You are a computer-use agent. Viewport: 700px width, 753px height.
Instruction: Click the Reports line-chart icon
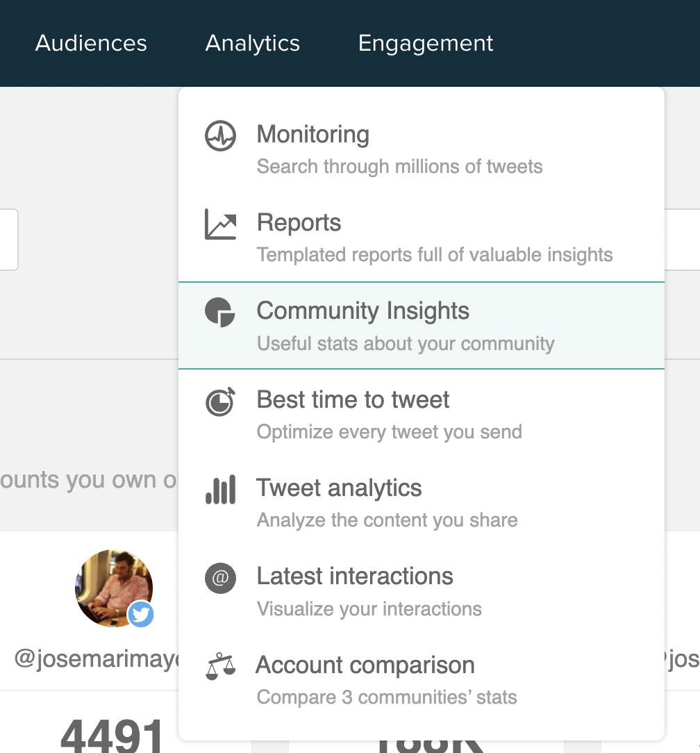click(x=219, y=222)
